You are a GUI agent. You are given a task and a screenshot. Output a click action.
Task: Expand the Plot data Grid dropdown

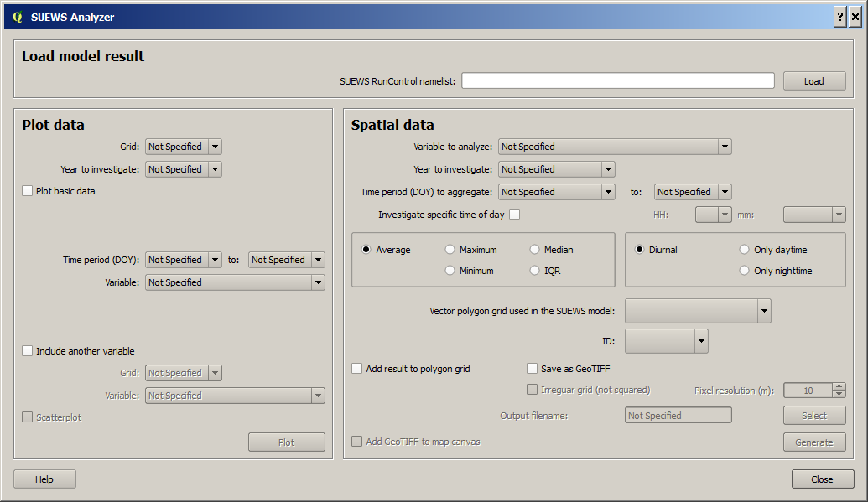[x=184, y=147]
